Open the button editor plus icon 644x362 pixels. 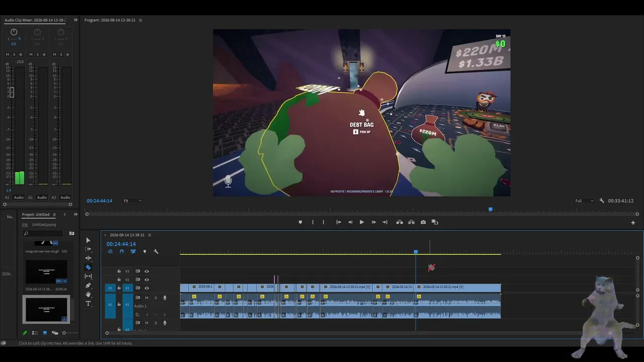point(633,222)
